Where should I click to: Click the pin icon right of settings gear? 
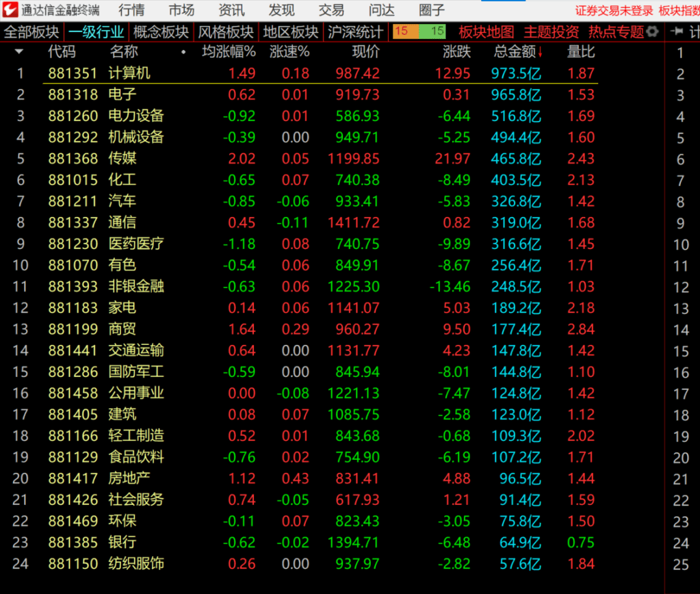pos(677,31)
